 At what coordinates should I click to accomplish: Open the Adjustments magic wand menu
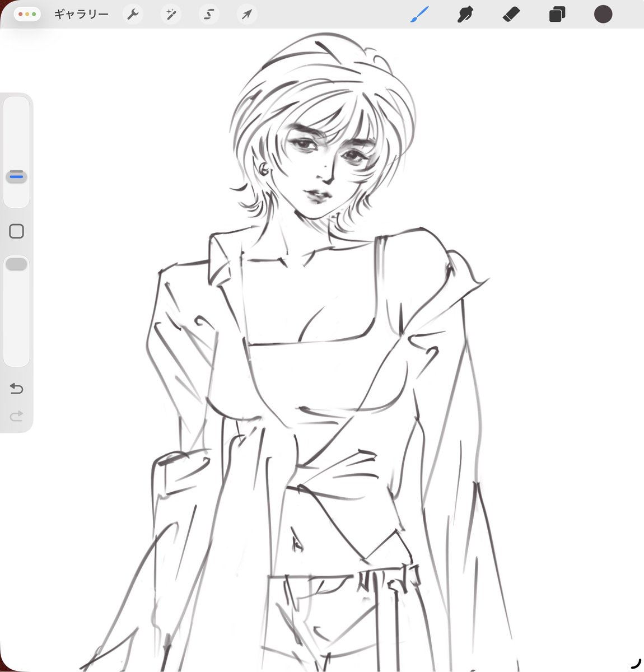[171, 14]
